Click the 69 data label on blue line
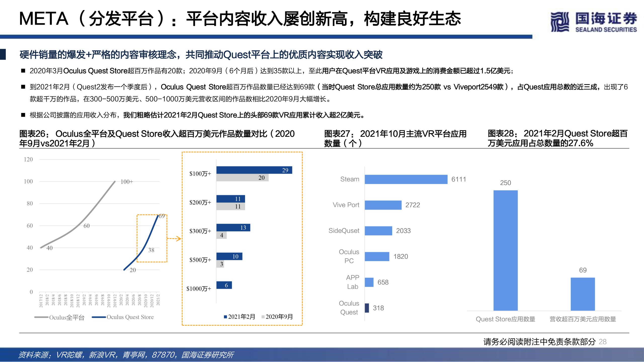 162,216
